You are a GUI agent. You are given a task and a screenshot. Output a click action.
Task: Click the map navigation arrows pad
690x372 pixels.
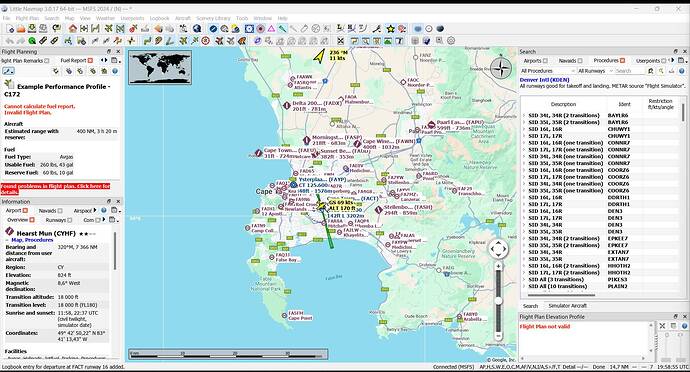coord(498,250)
